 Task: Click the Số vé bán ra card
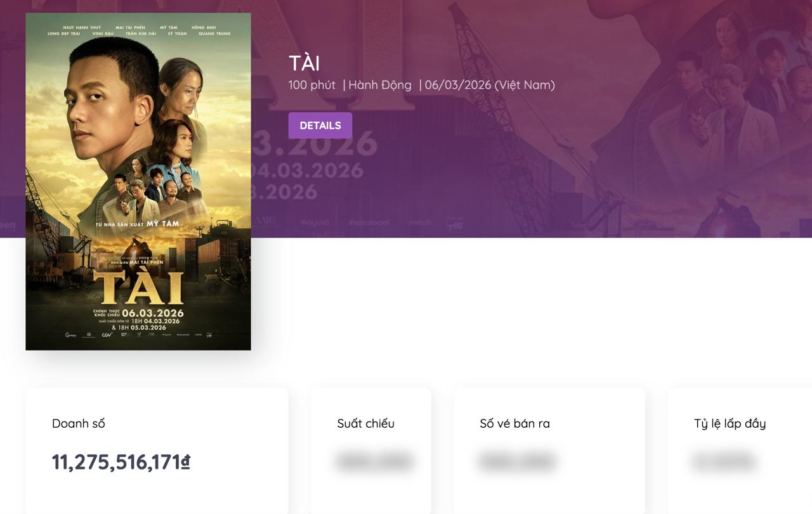(548, 444)
